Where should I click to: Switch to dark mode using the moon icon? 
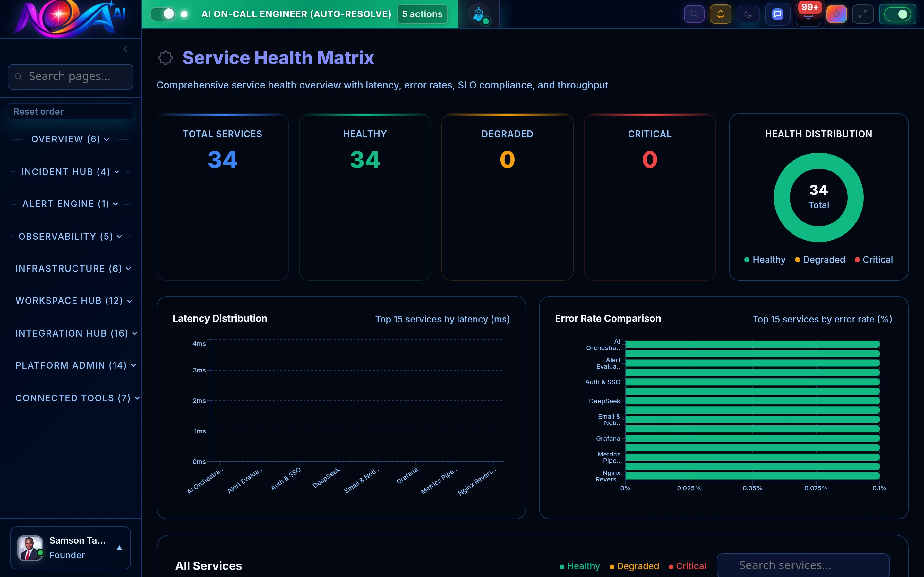[x=748, y=14]
